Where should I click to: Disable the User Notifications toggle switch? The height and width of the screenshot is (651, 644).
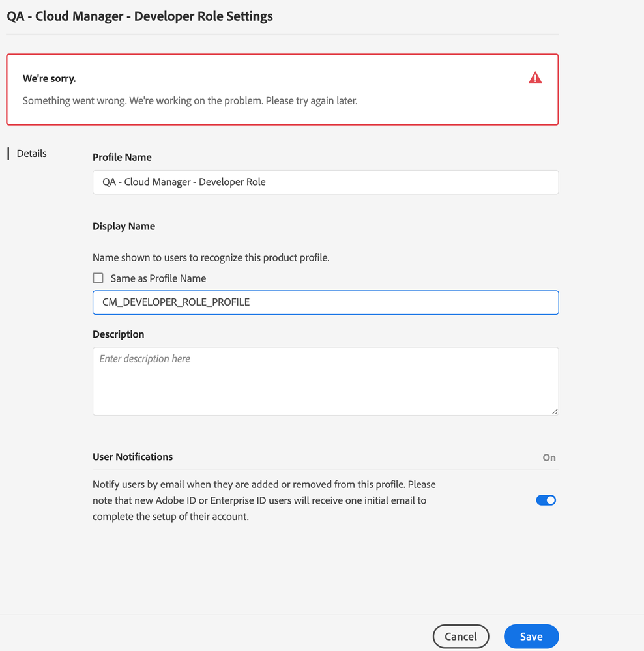(546, 500)
